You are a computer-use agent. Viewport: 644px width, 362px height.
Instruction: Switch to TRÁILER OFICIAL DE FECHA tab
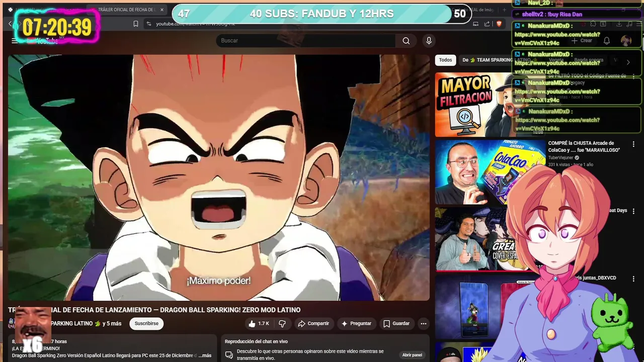coord(126,10)
